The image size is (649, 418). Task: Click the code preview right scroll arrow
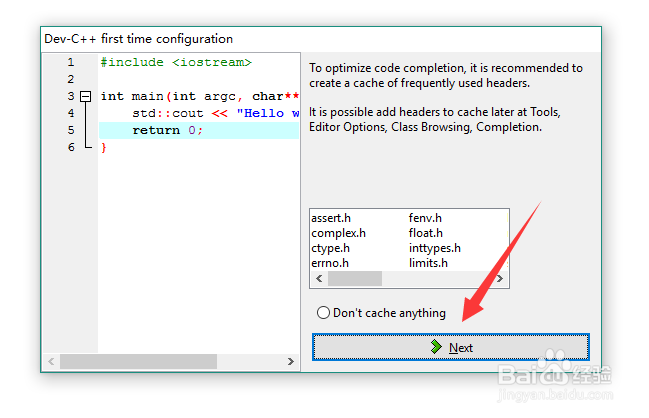[291, 361]
